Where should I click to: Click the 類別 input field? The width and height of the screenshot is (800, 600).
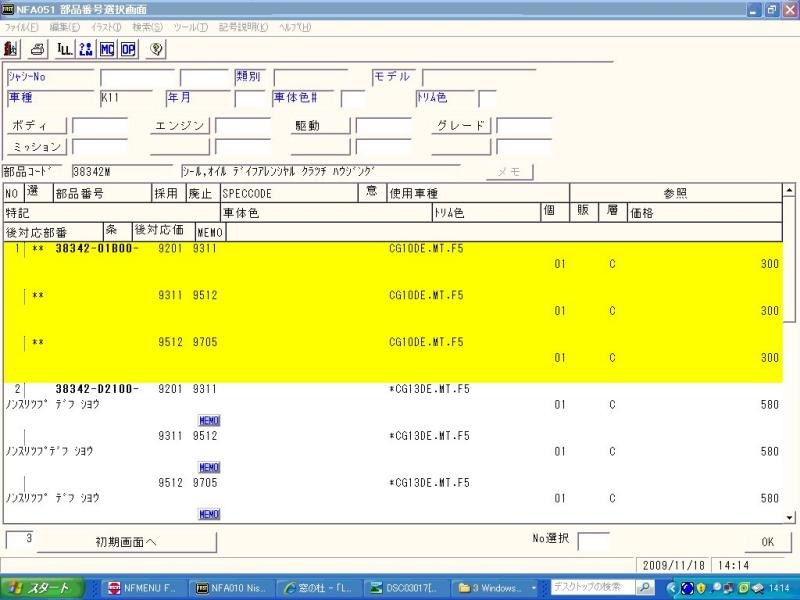[311, 78]
